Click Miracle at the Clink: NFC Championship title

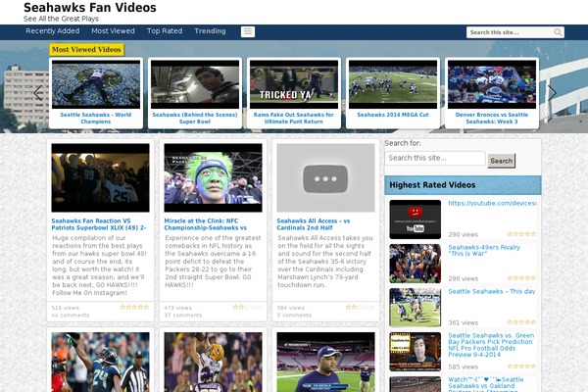coord(206,224)
